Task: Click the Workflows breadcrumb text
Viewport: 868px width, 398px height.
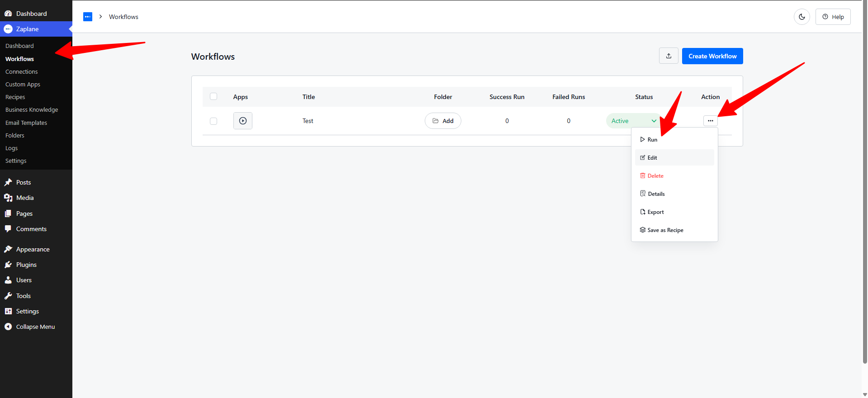Action: [x=123, y=17]
